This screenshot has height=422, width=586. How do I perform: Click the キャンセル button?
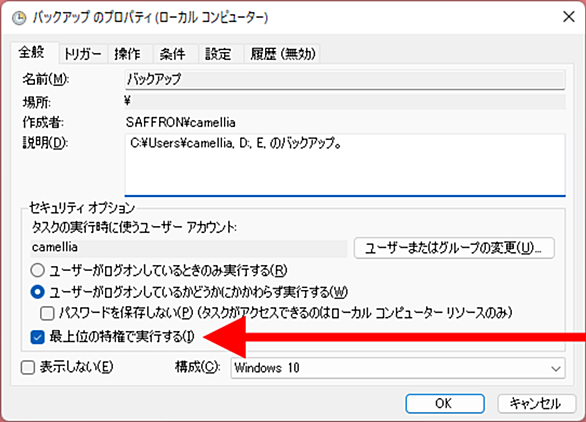coord(536,404)
